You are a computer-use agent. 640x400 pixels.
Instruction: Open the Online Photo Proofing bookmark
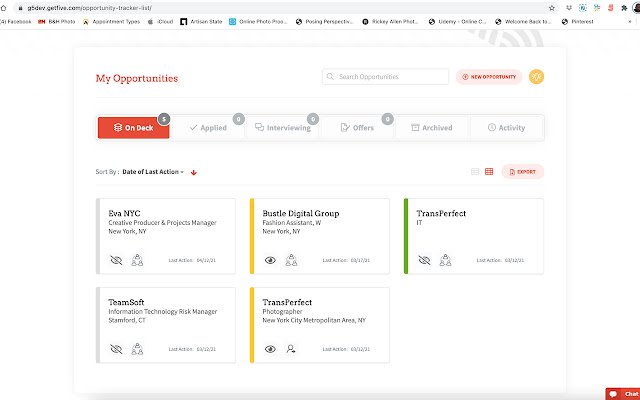pyautogui.click(x=258, y=22)
